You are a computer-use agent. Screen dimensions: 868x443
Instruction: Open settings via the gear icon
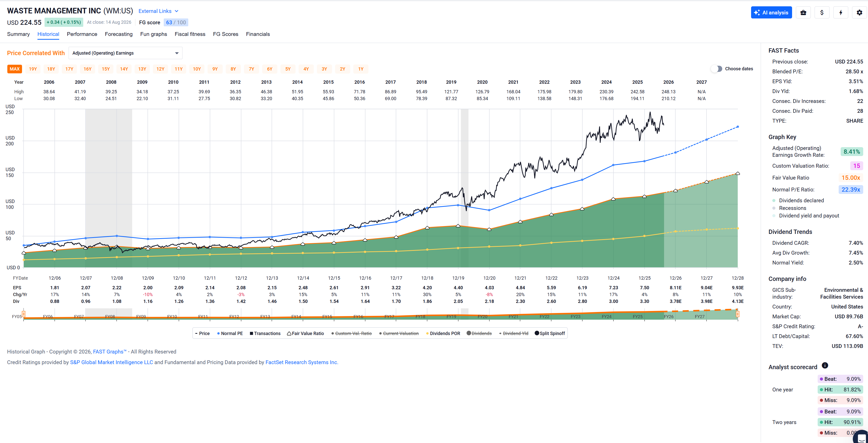pos(860,12)
